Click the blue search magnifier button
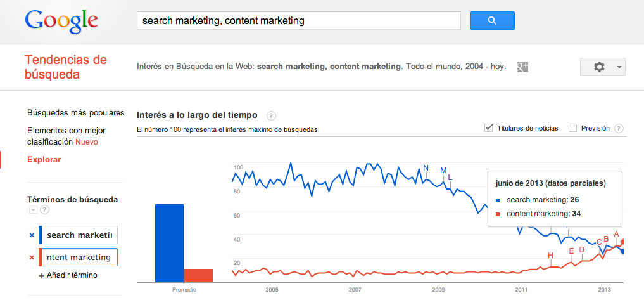This screenshot has width=644, height=300. 492,21
